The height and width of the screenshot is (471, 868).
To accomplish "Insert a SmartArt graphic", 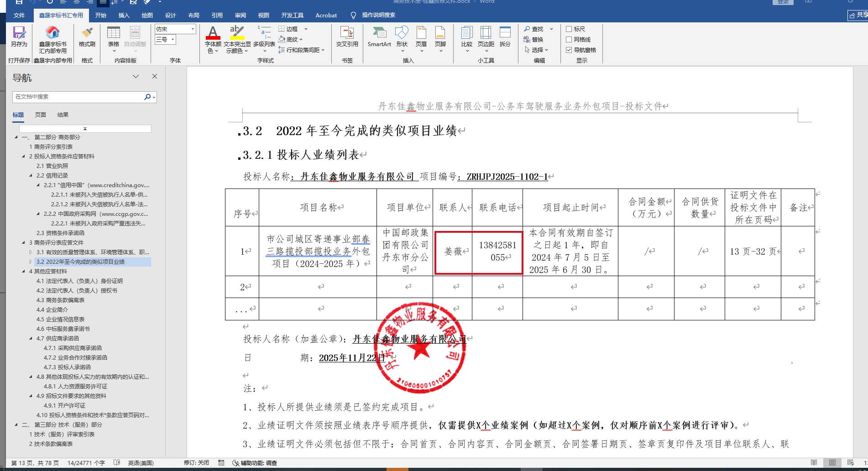I will tap(379, 37).
